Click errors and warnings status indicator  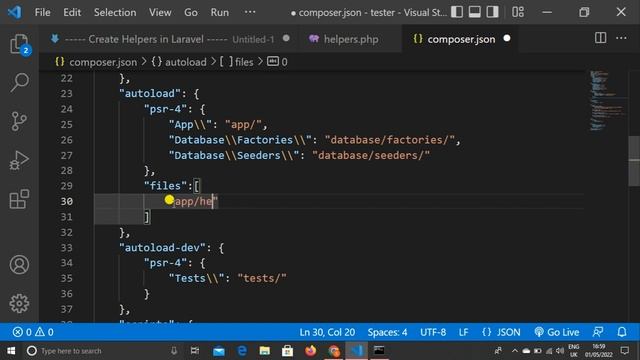click(x=33, y=332)
